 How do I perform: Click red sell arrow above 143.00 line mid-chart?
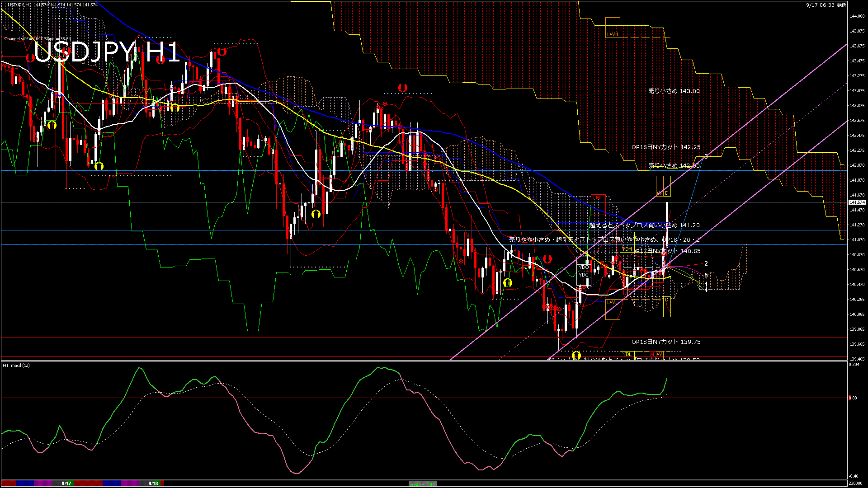click(x=402, y=88)
